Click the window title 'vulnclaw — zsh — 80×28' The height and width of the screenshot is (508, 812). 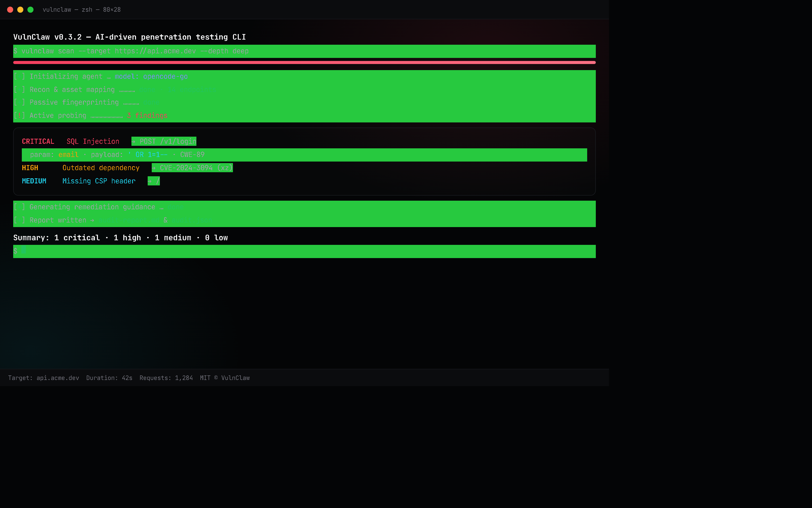click(81, 10)
